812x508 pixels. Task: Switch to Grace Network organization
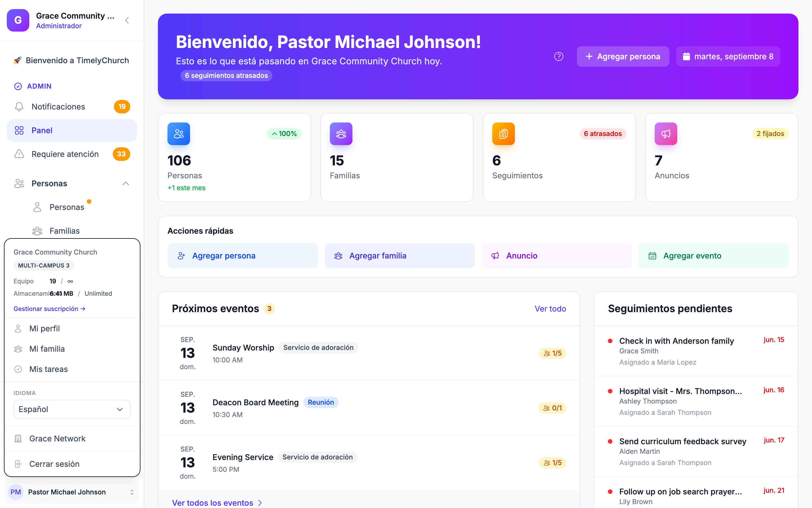point(72,439)
